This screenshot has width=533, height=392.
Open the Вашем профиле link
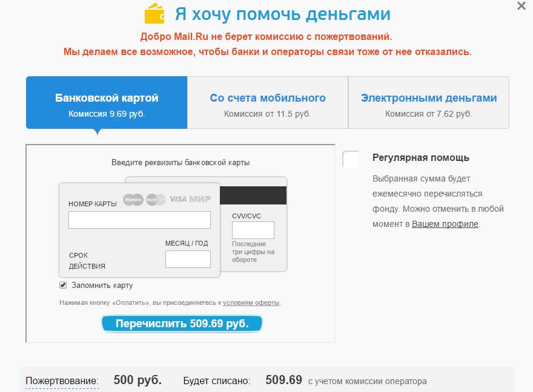pyautogui.click(x=445, y=224)
